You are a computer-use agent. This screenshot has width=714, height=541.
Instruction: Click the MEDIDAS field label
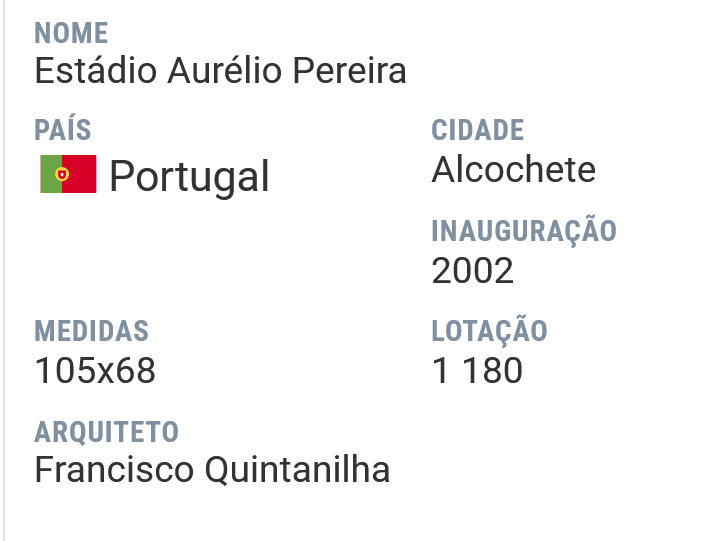(x=92, y=331)
